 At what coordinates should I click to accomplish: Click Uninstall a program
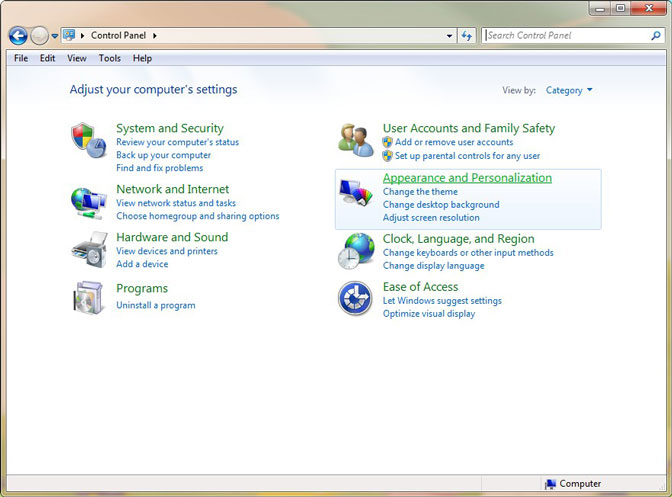click(x=156, y=305)
